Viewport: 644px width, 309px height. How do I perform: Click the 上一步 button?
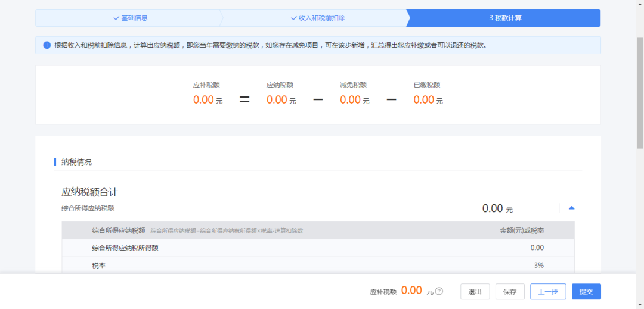(x=548, y=291)
